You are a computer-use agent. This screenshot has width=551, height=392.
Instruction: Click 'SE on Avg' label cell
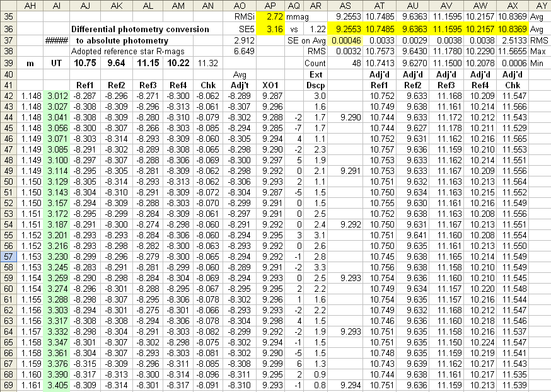(306, 41)
